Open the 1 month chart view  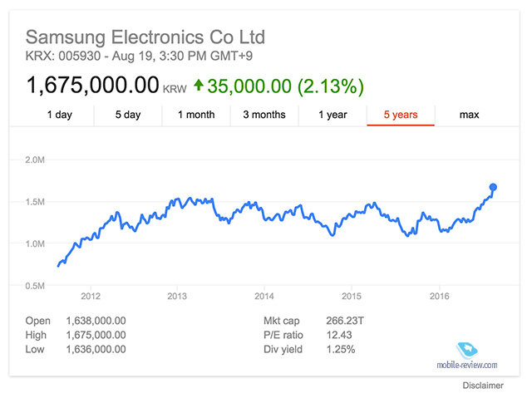[196, 115]
